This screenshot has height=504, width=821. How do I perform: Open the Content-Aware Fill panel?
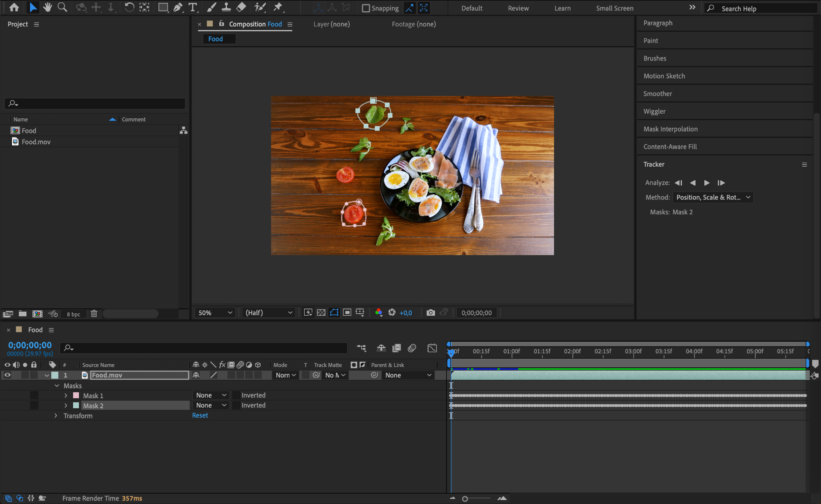(670, 147)
